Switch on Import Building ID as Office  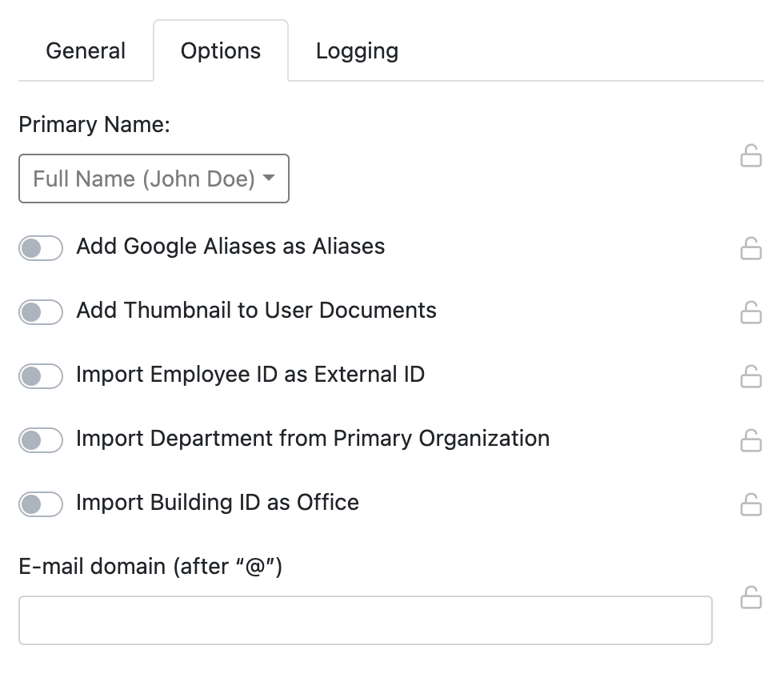click(x=41, y=504)
